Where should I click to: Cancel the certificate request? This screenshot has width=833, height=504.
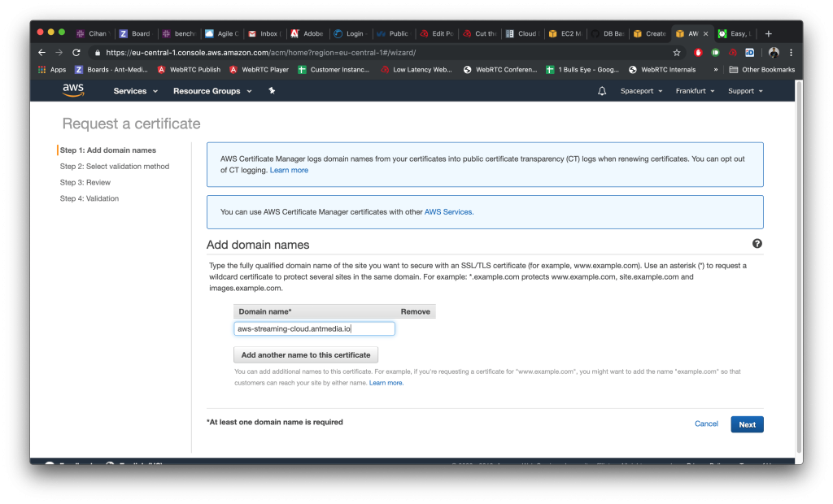(706, 424)
